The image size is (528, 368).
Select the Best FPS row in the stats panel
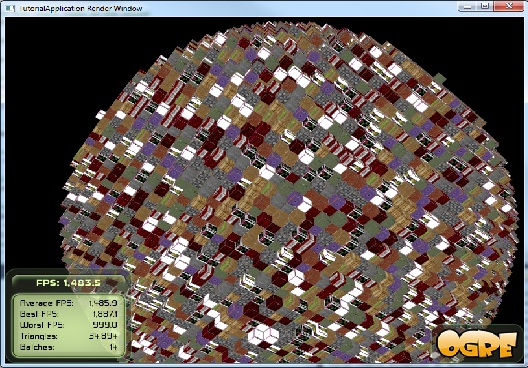click(68, 314)
